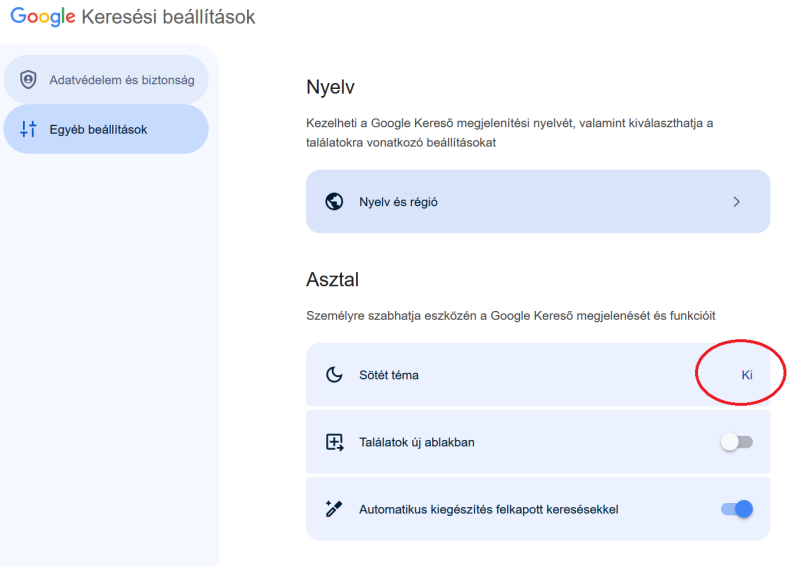
Task: Select the Egyéb beállítások tab
Action: [x=98, y=129]
